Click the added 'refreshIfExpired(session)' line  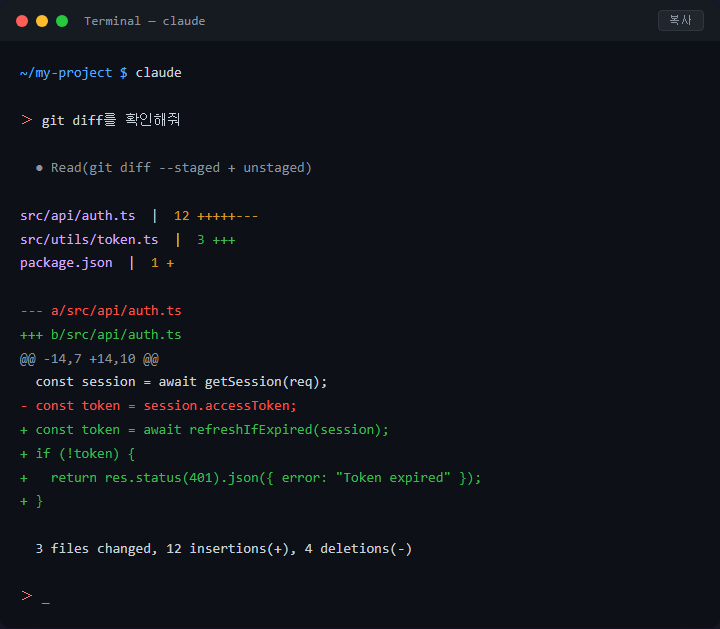point(204,429)
